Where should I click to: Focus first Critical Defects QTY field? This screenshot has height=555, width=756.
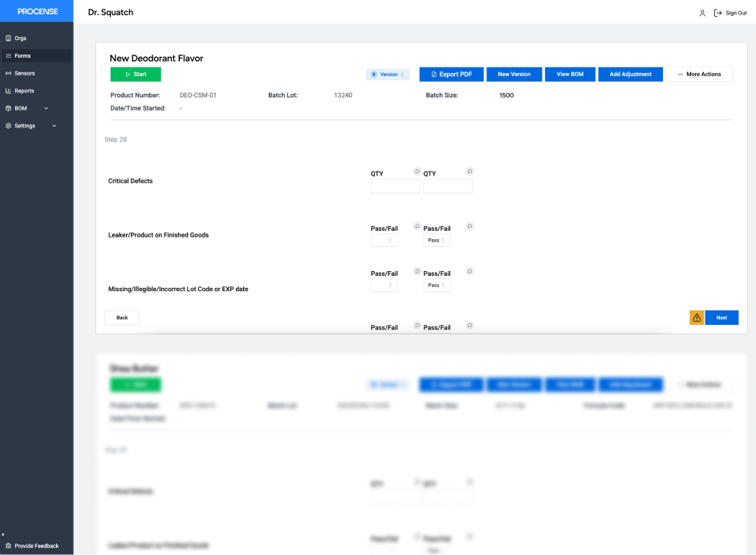[x=395, y=186]
